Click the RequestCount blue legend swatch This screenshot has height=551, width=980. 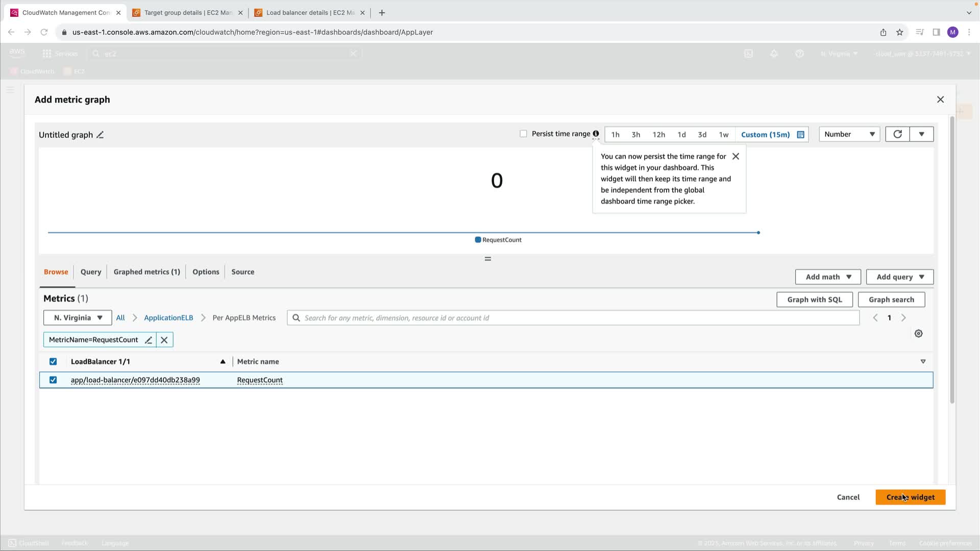point(478,240)
